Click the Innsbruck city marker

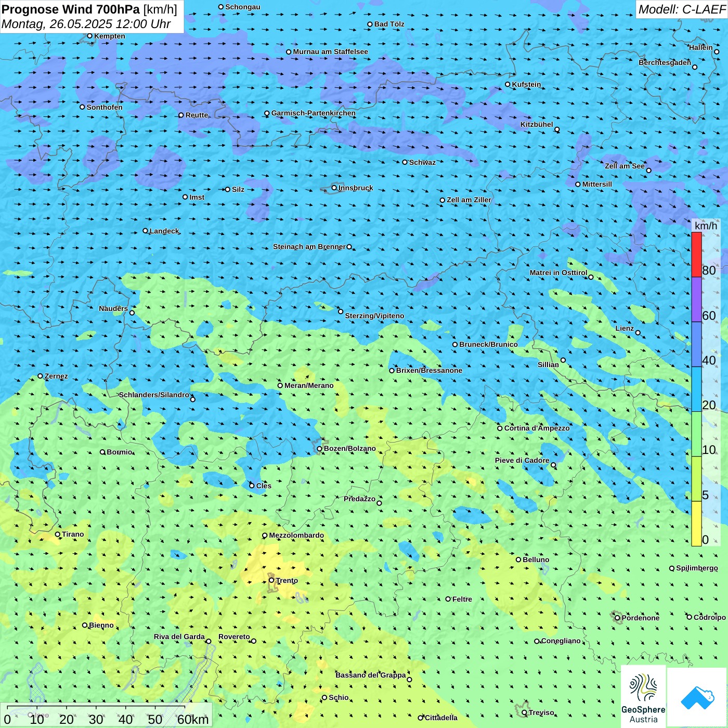[x=334, y=188]
